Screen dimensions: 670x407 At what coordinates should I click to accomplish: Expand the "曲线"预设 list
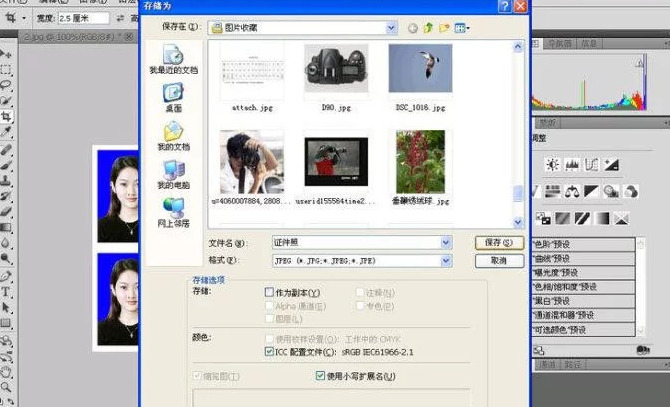click(x=584, y=258)
